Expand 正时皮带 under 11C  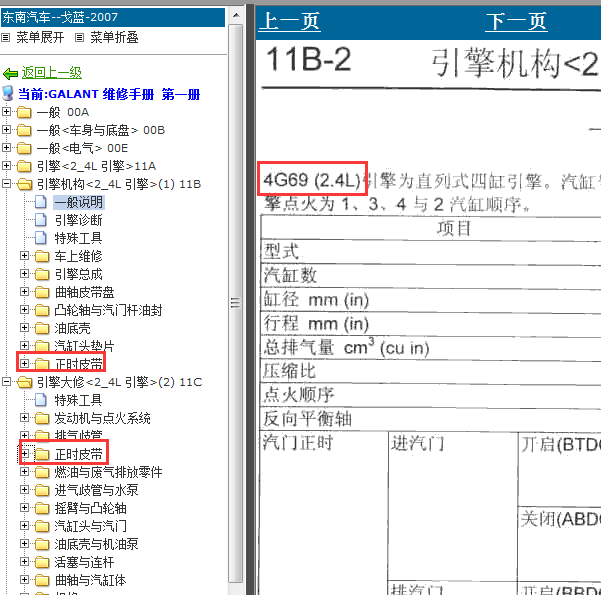point(24,454)
